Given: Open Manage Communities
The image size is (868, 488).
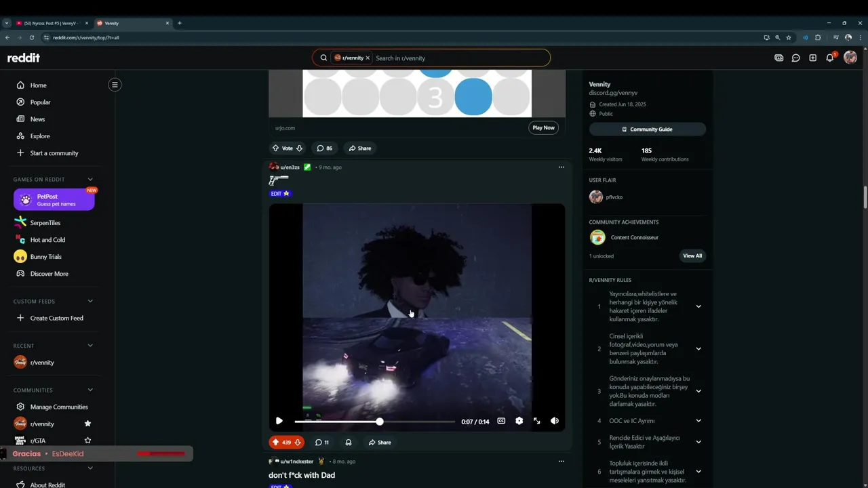Looking at the screenshot, I should point(58,407).
